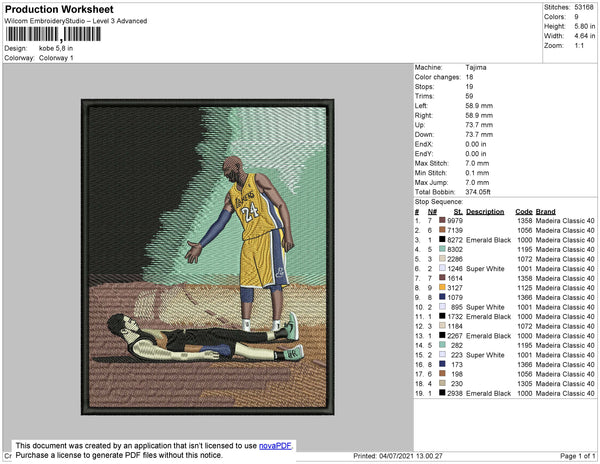The image size is (600, 464).
Task: Select the design name 'kobe 5,8 in'
Action: tap(56, 49)
